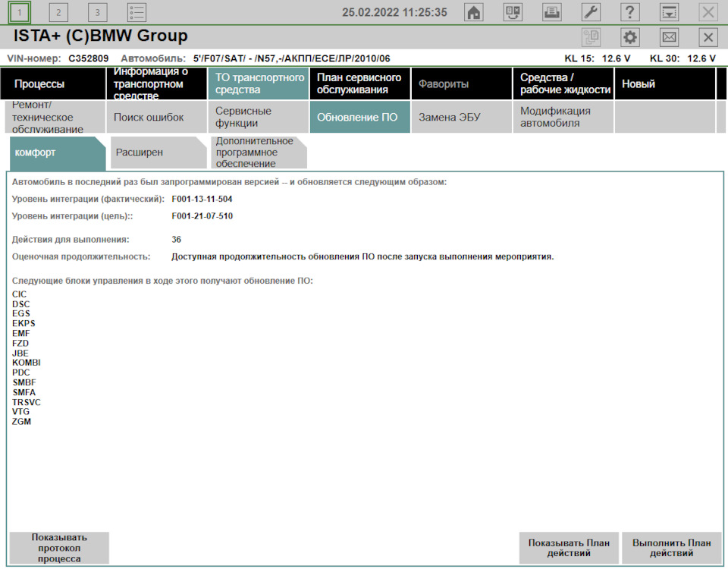728x569 pixels.
Task: Open Сервисные функции submenu
Action: pyautogui.click(x=258, y=117)
